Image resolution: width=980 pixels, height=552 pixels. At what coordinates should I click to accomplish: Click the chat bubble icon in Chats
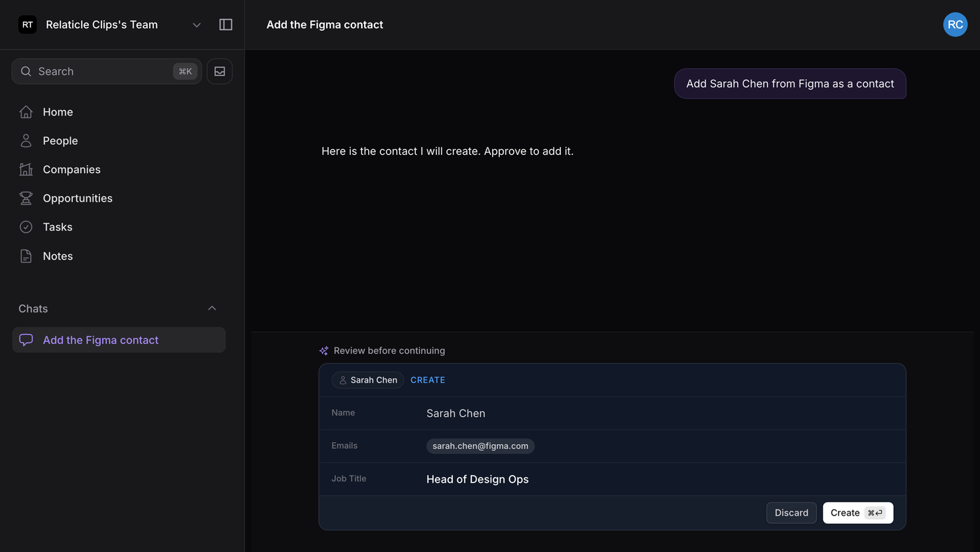click(26, 340)
